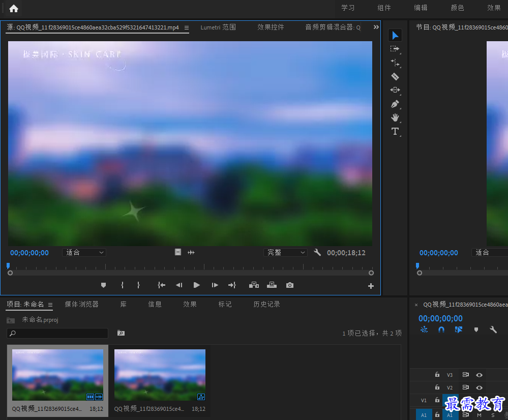Image resolution: width=508 pixels, height=420 pixels.
Task: Open 信息 panel tab
Action: (155, 304)
